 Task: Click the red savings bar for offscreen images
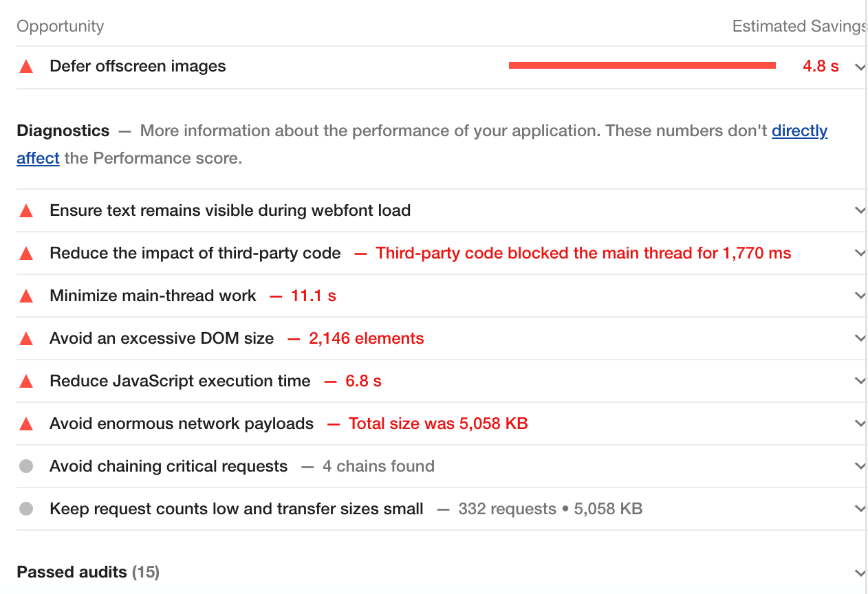click(642, 65)
